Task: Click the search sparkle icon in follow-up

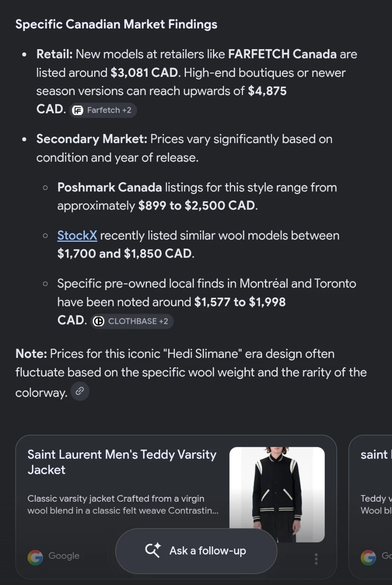Action: pos(153,550)
